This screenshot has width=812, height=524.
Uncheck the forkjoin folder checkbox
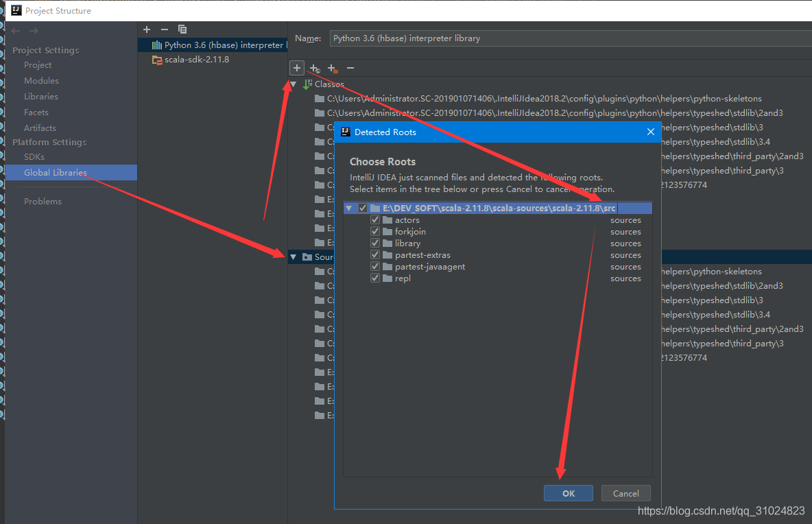375,231
